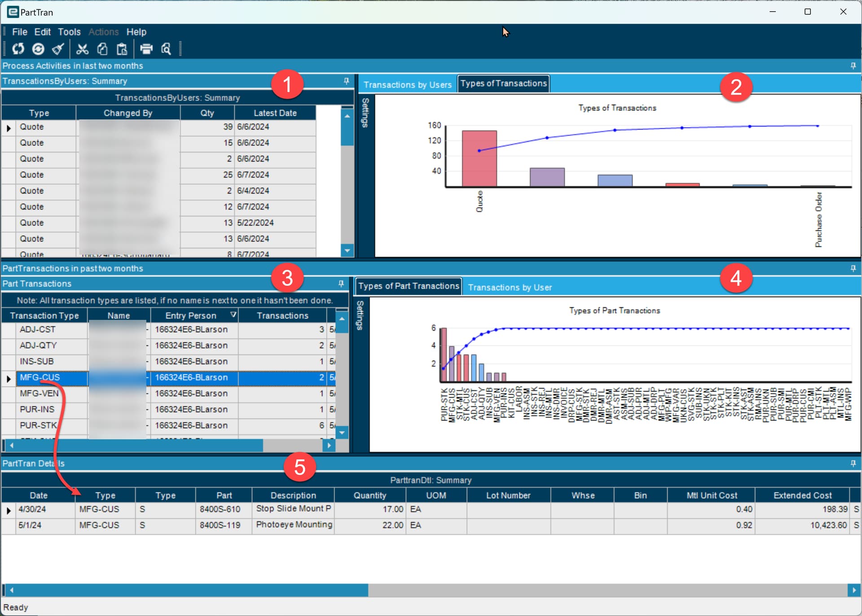
Task: Click the Paste clipboard icon
Action: 122,49
